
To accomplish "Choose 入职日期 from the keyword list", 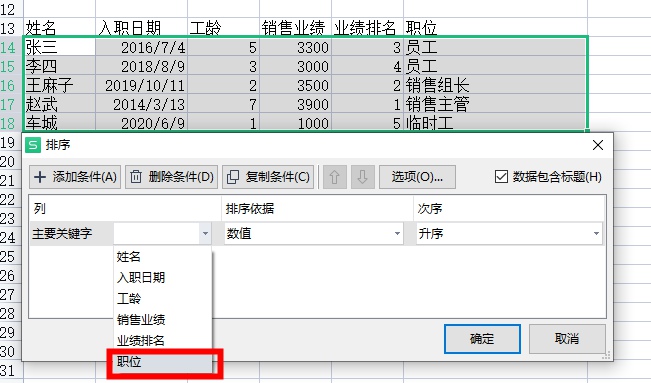I will point(163,277).
